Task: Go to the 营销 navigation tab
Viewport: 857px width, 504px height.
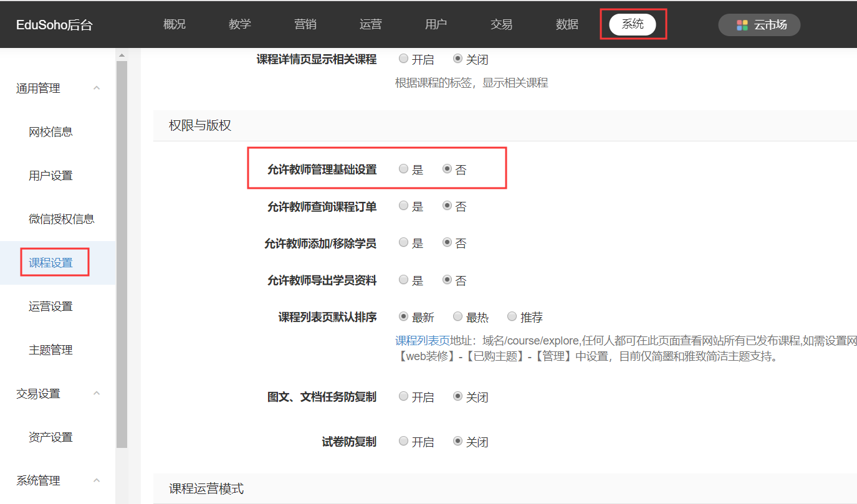Action: click(305, 25)
